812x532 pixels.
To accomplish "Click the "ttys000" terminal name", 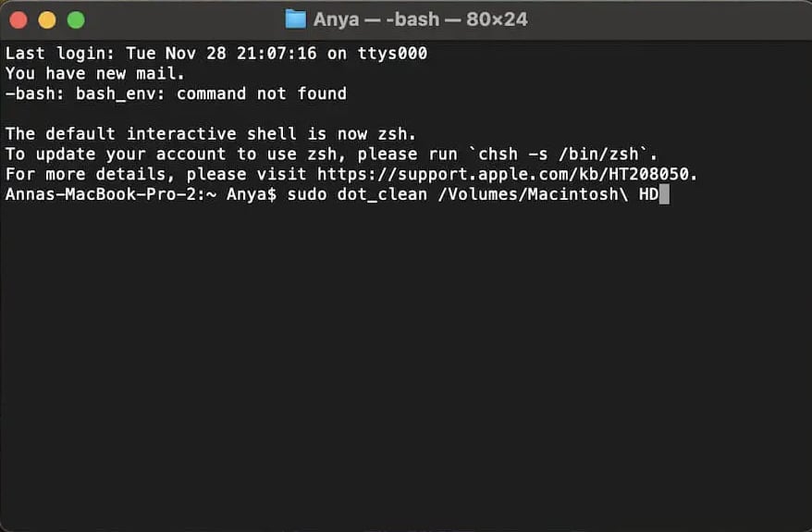I will pos(392,54).
